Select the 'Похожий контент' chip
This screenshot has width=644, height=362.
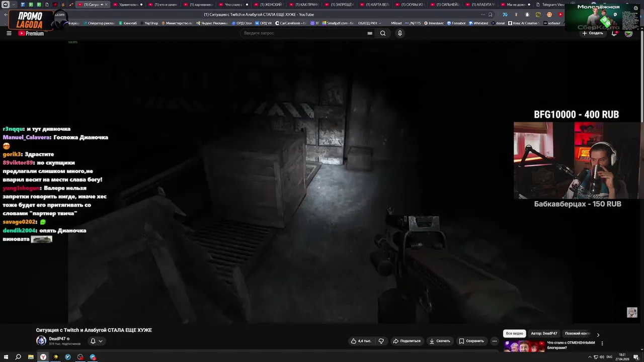578,333
